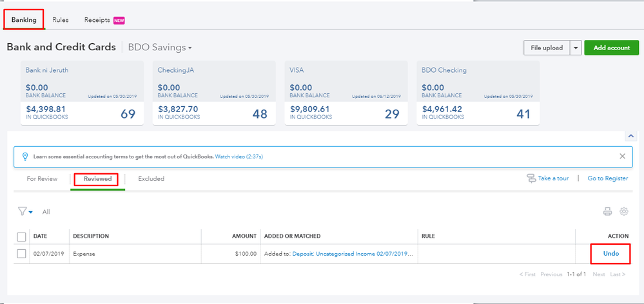The width and height of the screenshot is (644, 304).
Task: Undo the reviewed Expense transaction
Action: click(610, 254)
